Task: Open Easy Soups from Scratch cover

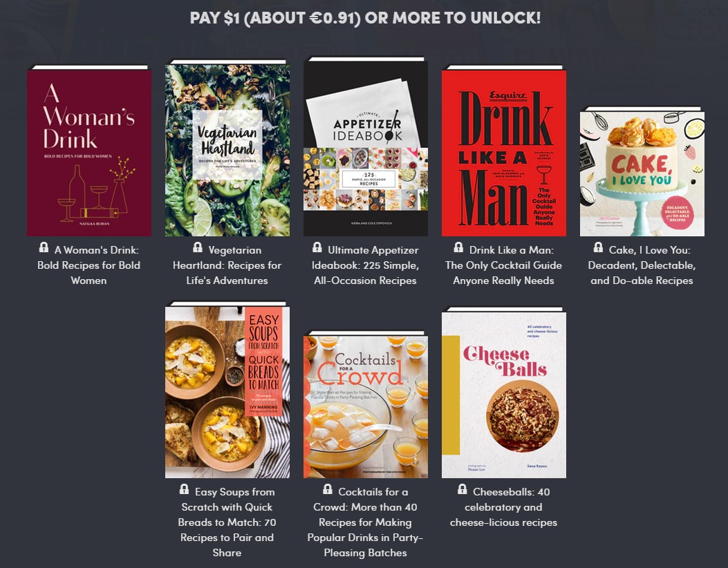Action: pyautogui.click(x=227, y=390)
